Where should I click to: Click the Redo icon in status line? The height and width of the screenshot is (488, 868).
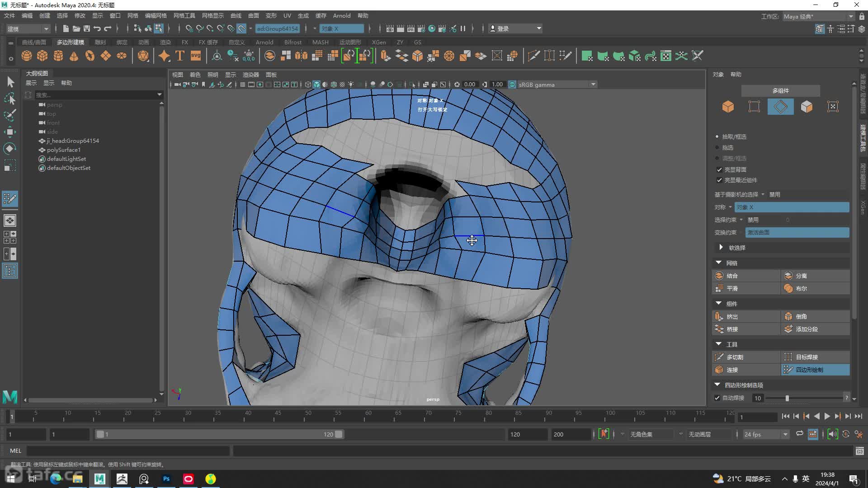coord(108,28)
